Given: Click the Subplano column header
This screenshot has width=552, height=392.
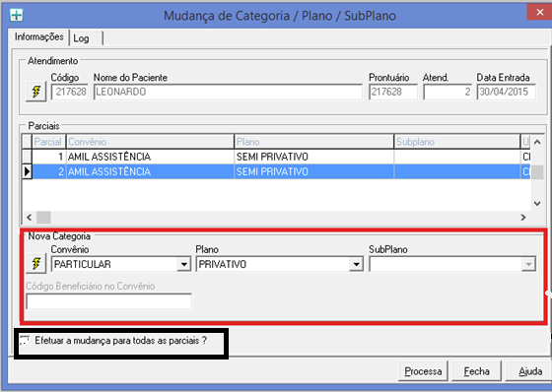Looking at the screenshot, I should [457, 142].
